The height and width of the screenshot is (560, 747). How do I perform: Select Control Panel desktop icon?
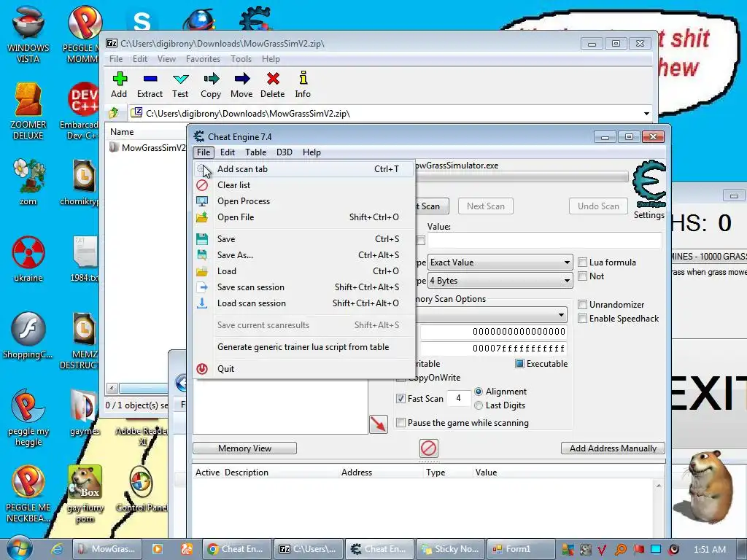pos(141,489)
